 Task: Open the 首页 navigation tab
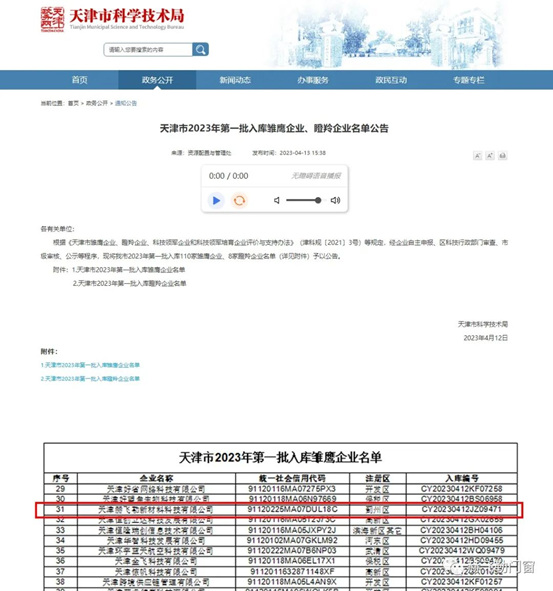tap(80, 80)
